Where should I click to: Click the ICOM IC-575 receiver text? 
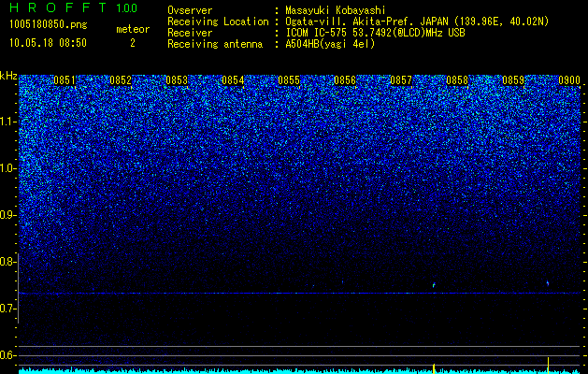375,33
